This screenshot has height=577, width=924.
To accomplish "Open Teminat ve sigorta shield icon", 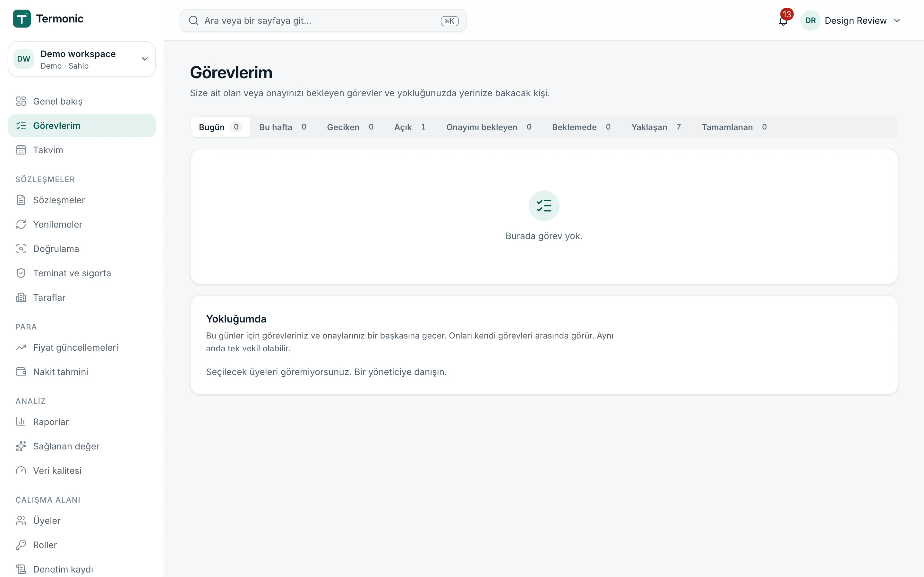I will [21, 273].
